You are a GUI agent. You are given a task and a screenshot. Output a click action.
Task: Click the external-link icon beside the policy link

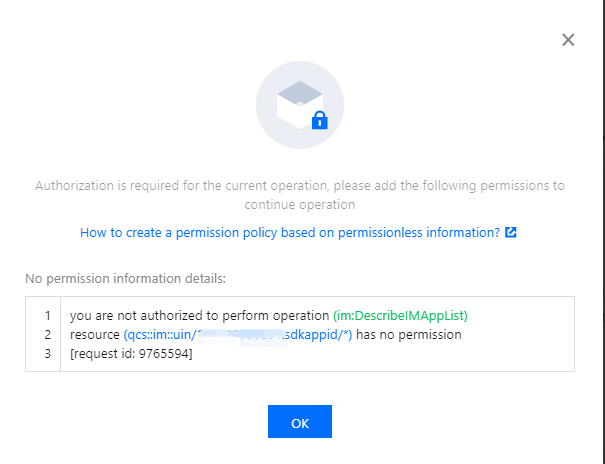(x=512, y=233)
